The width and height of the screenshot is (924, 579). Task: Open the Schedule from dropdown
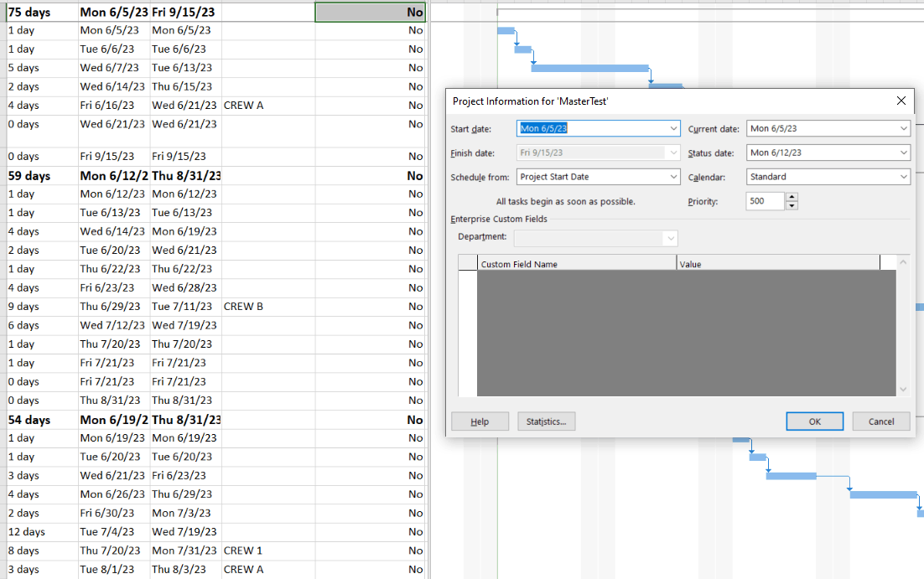[672, 177]
